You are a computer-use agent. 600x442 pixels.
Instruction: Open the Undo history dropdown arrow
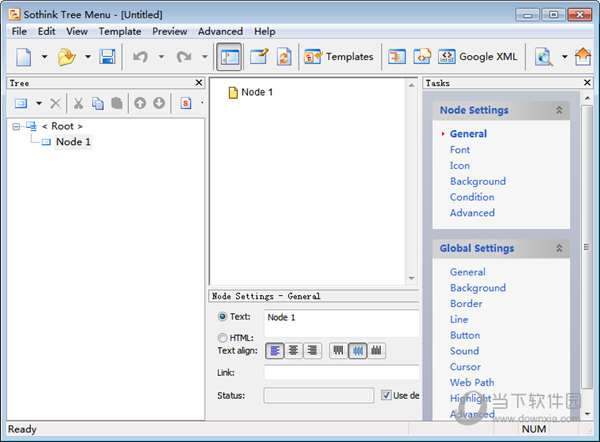click(161, 57)
